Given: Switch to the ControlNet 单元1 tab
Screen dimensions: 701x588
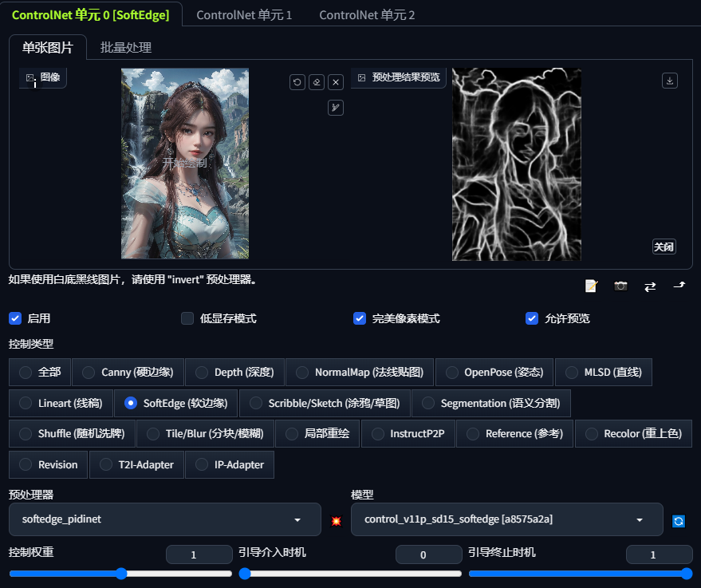Looking at the screenshot, I should [244, 15].
